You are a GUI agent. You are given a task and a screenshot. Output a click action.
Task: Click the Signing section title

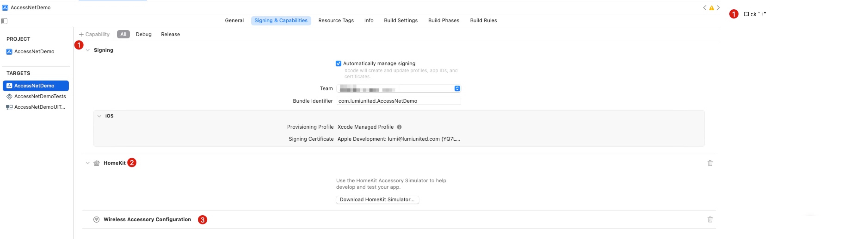pyautogui.click(x=103, y=50)
